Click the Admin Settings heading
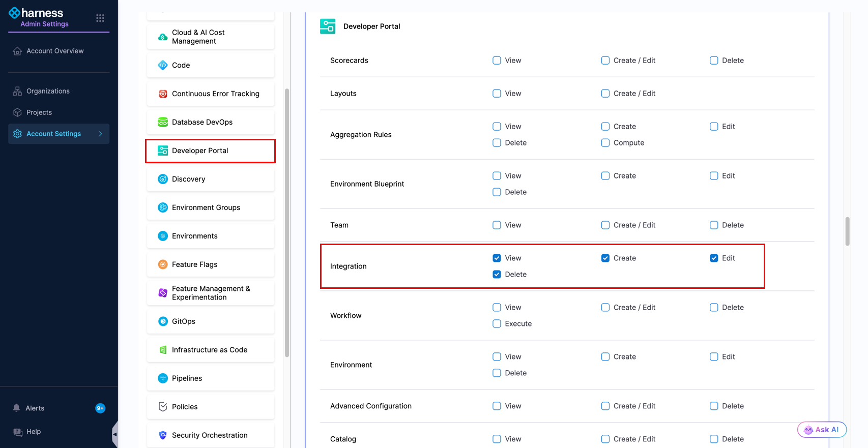 44,24
